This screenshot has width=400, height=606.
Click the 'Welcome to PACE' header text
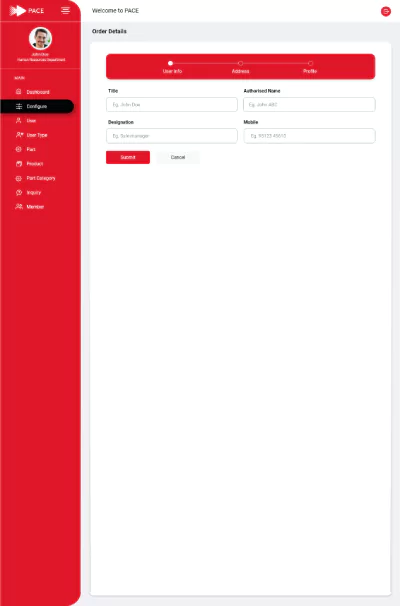(x=115, y=11)
